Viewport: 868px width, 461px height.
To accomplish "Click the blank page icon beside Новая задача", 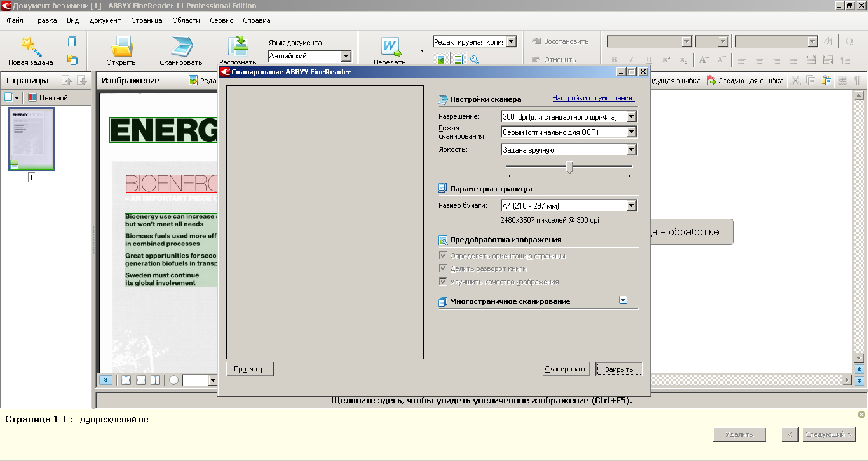I will point(72,41).
